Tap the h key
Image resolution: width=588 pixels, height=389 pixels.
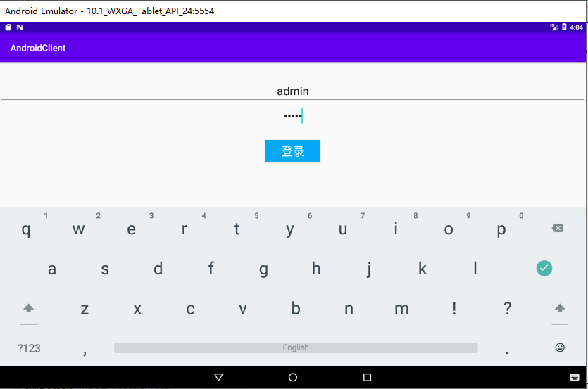click(316, 268)
